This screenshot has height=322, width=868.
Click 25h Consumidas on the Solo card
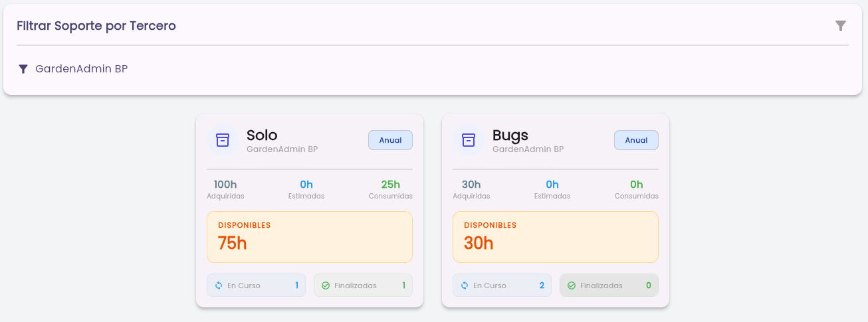click(x=391, y=189)
